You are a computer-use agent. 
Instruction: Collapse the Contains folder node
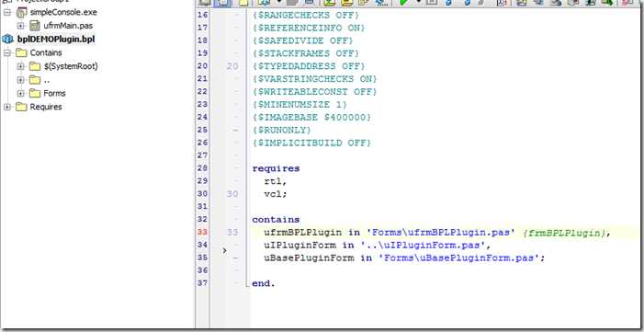tap(7, 52)
